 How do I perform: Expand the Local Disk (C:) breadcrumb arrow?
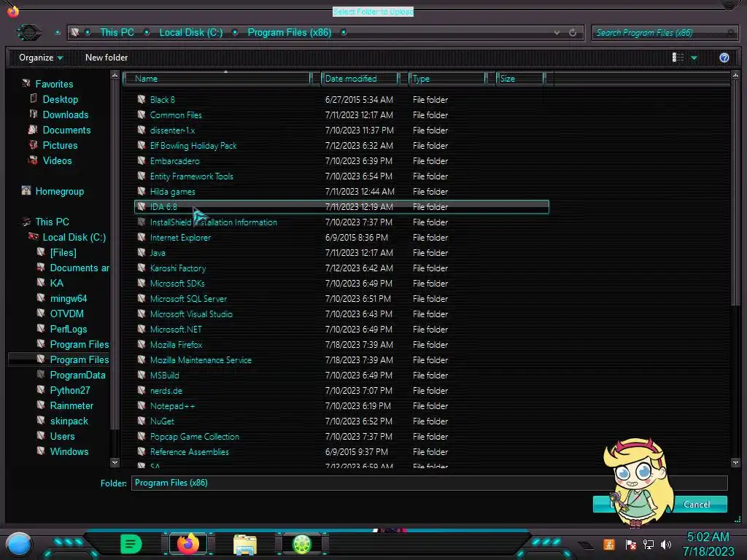[235, 32]
